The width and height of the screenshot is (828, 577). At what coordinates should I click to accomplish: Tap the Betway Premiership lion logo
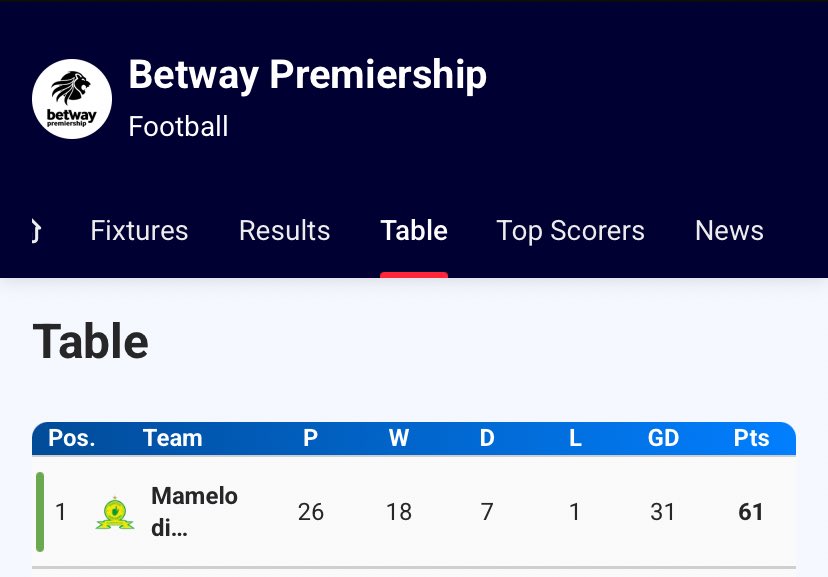(x=72, y=99)
